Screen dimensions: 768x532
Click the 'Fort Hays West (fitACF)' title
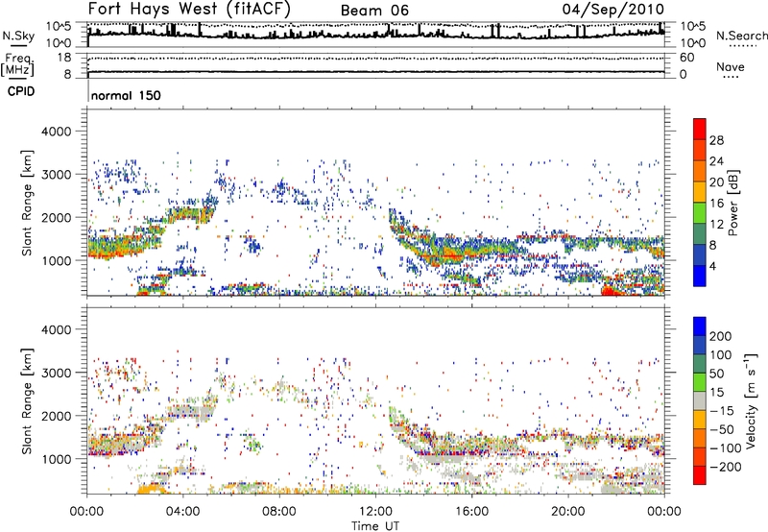(189, 10)
